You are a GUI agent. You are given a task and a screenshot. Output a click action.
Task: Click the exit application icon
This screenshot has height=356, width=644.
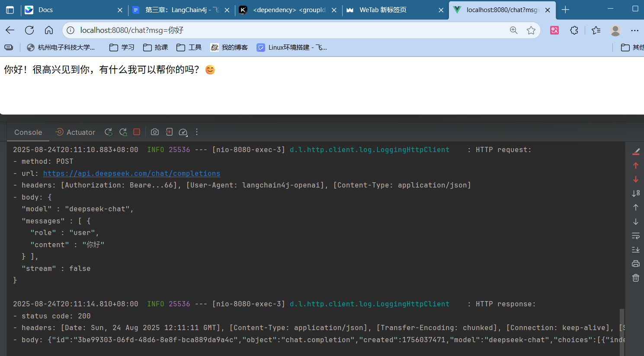point(169,132)
